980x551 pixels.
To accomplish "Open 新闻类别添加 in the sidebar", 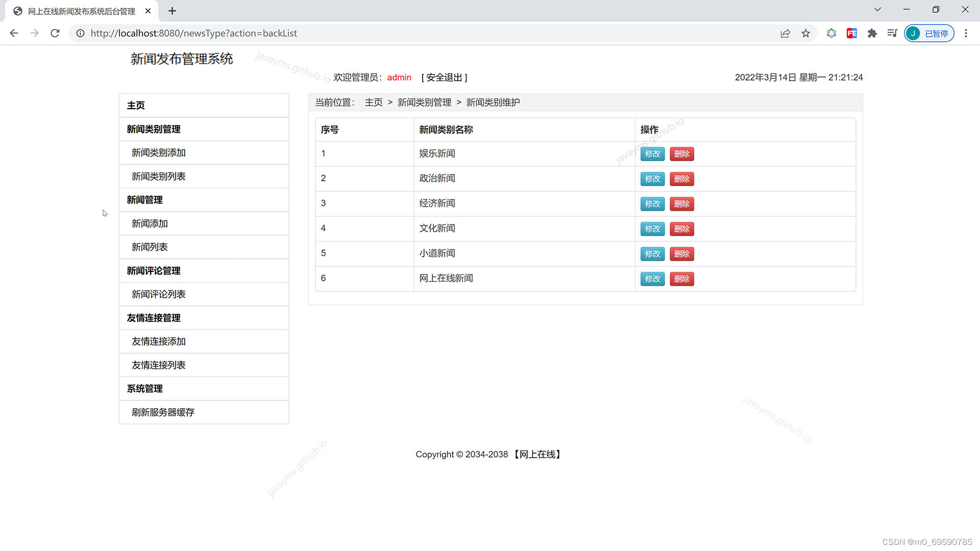I will (204, 153).
